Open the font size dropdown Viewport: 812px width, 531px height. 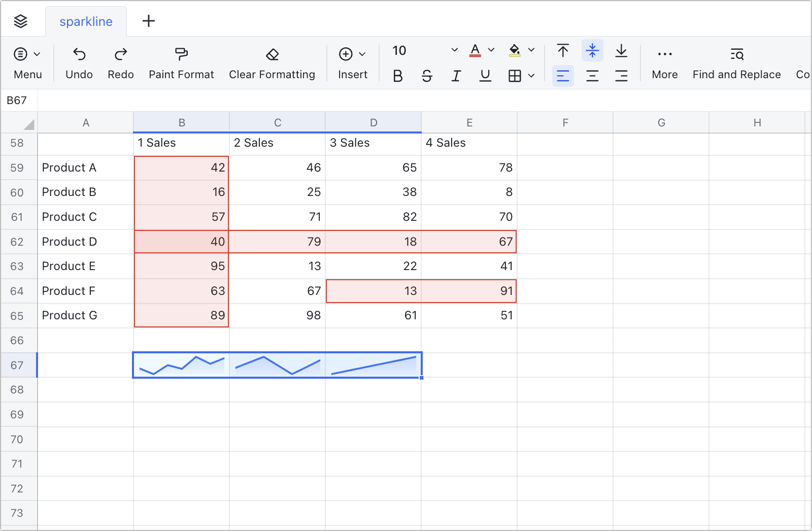pos(454,50)
